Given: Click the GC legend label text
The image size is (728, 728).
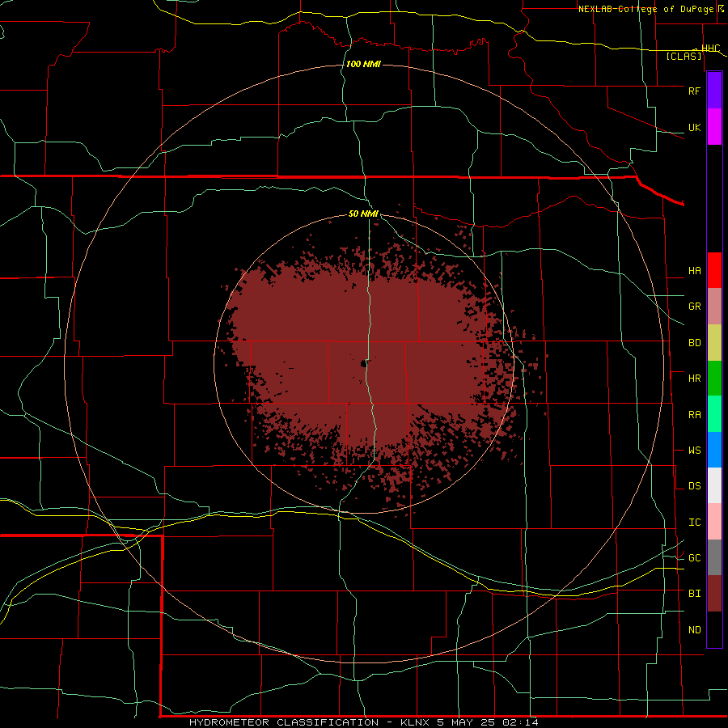Looking at the screenshot, I should (x=694, y=558).
